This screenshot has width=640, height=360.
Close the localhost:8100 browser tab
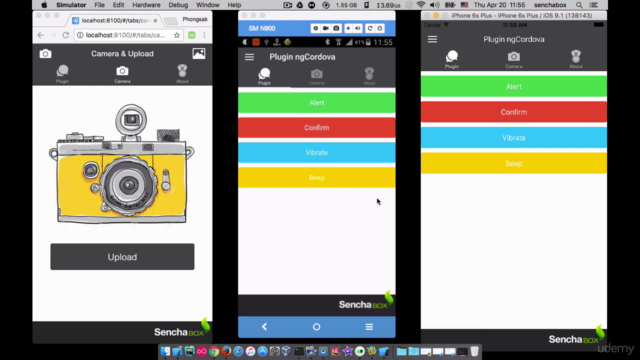155,20
